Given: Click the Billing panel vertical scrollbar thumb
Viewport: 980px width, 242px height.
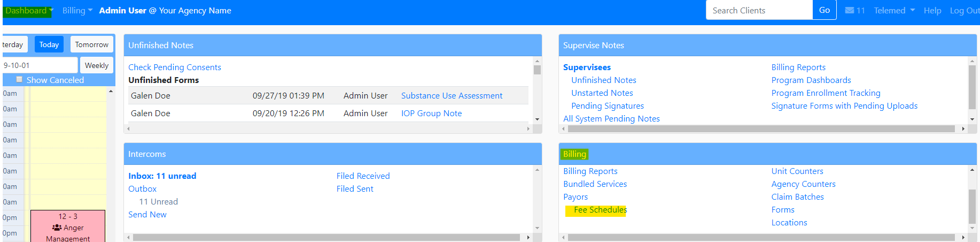Looking at the screenshot, I should point(972,206).
